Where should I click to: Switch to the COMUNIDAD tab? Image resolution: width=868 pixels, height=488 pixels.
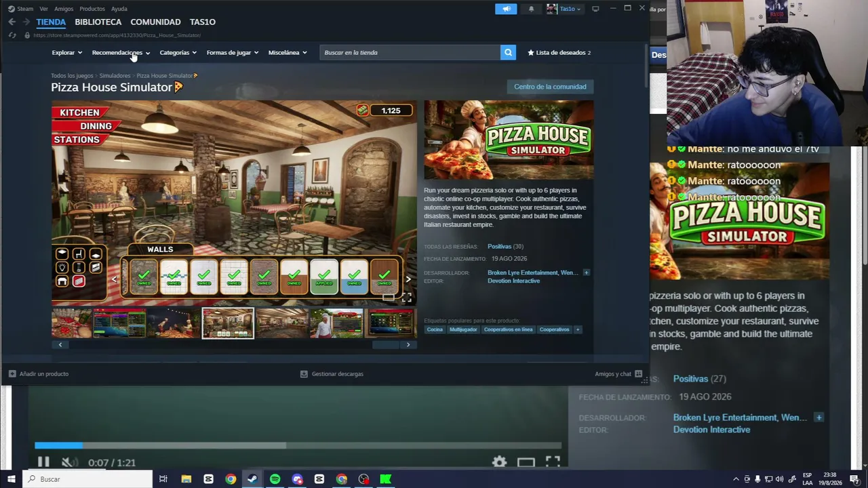tap(155, 22)
